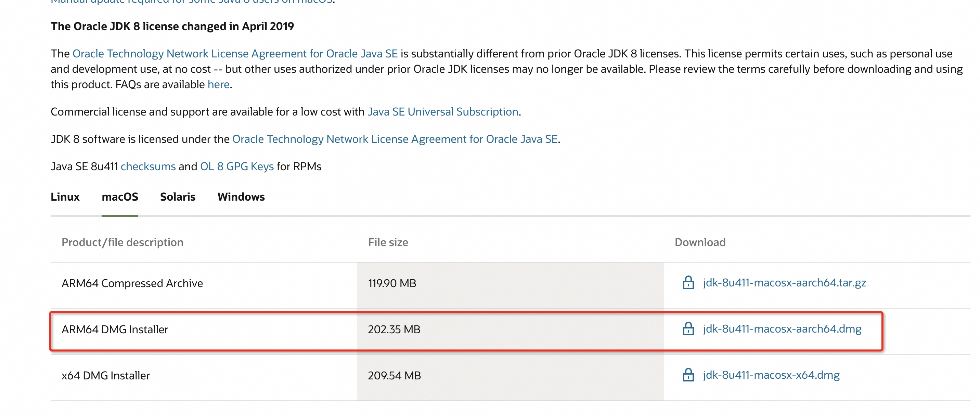Click the '202.35 MB' file size
This screenshot has width=980, height=417.
(x=394, y=329)
